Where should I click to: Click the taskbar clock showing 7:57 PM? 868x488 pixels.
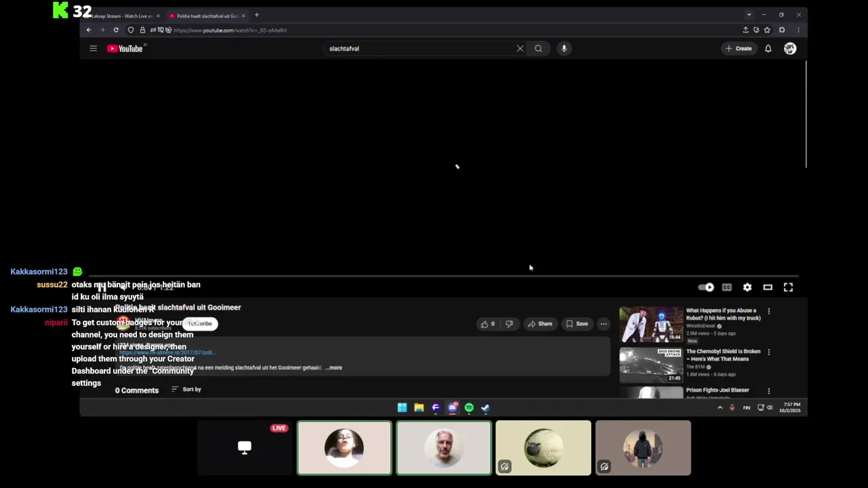pos(790,407)
